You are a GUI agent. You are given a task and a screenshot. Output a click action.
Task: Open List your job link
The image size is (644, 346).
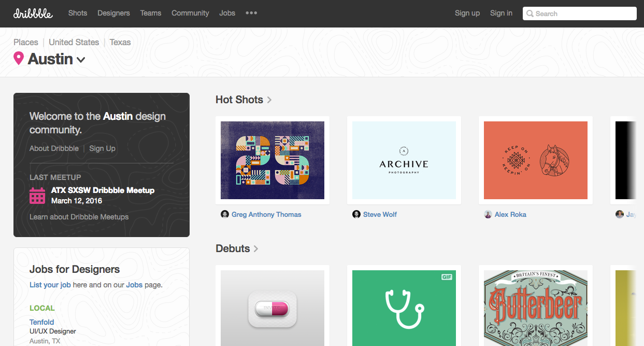coord(50,285)
